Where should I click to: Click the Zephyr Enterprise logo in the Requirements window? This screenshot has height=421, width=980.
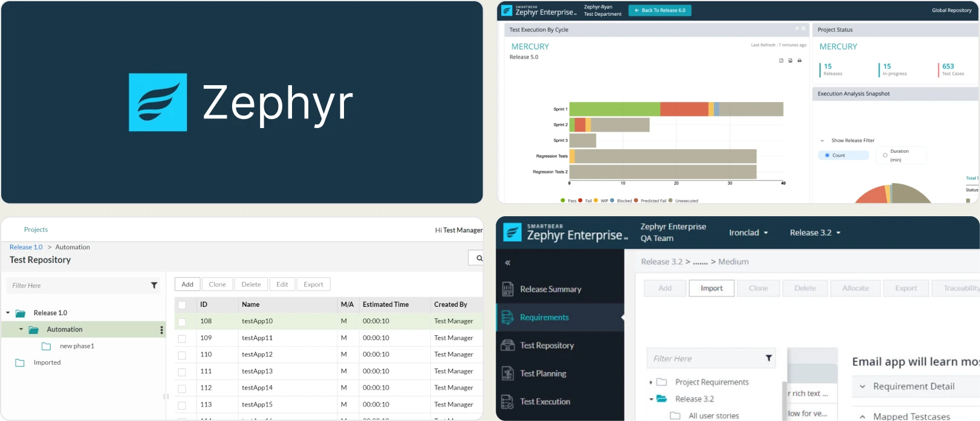565,233
